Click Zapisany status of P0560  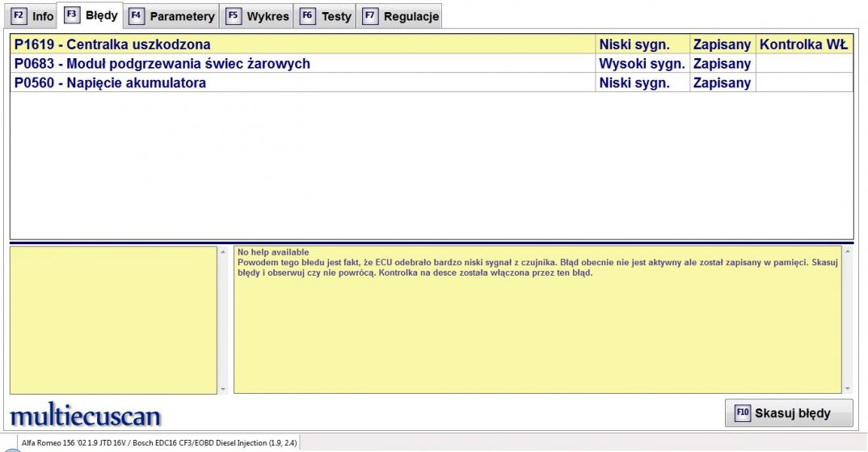click(723, 82)
